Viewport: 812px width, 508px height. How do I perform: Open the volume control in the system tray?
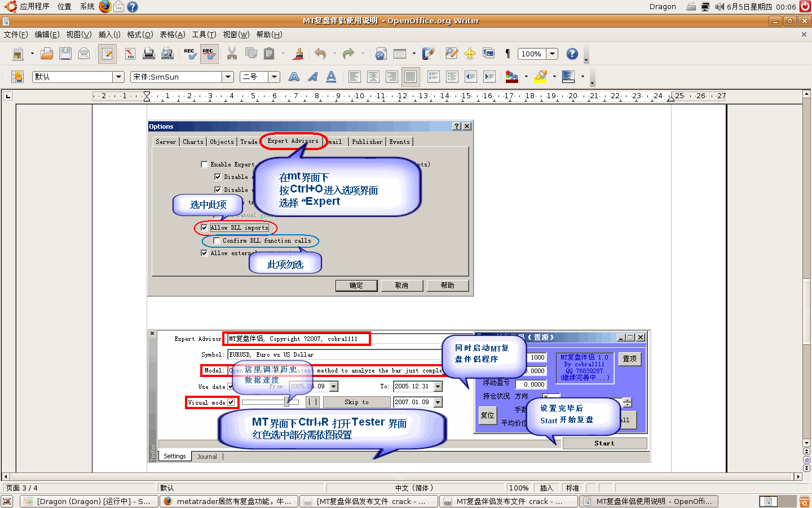719,7
